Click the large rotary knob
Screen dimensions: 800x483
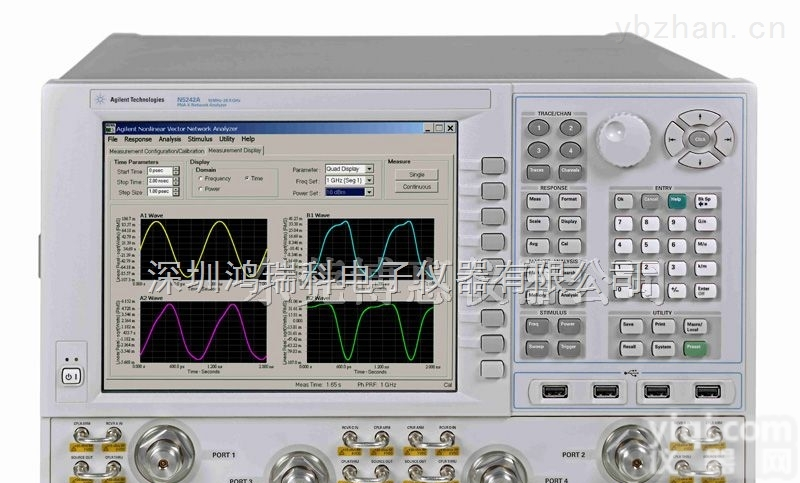pyautogui.click(x=700, y=137)
